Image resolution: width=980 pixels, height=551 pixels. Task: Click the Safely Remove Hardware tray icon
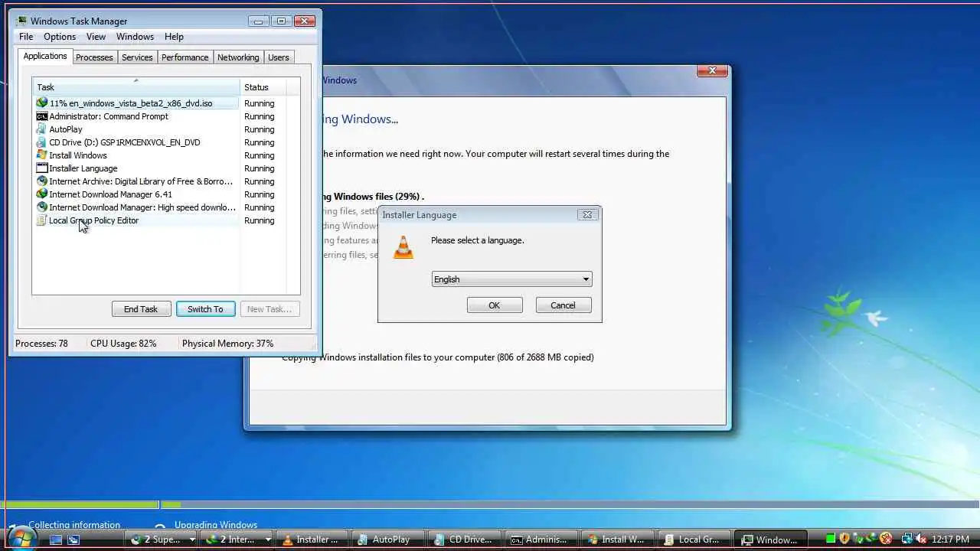coord(857,540)
